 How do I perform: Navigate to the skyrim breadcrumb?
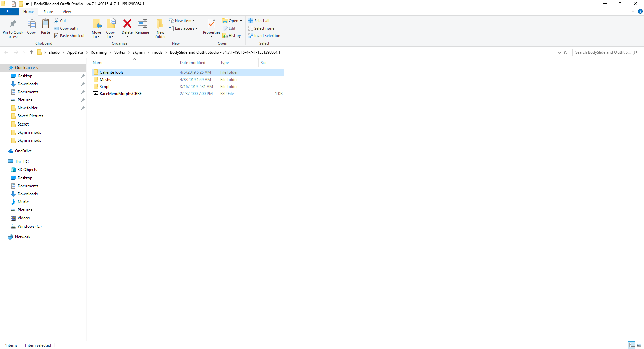(x=139, y=52)
